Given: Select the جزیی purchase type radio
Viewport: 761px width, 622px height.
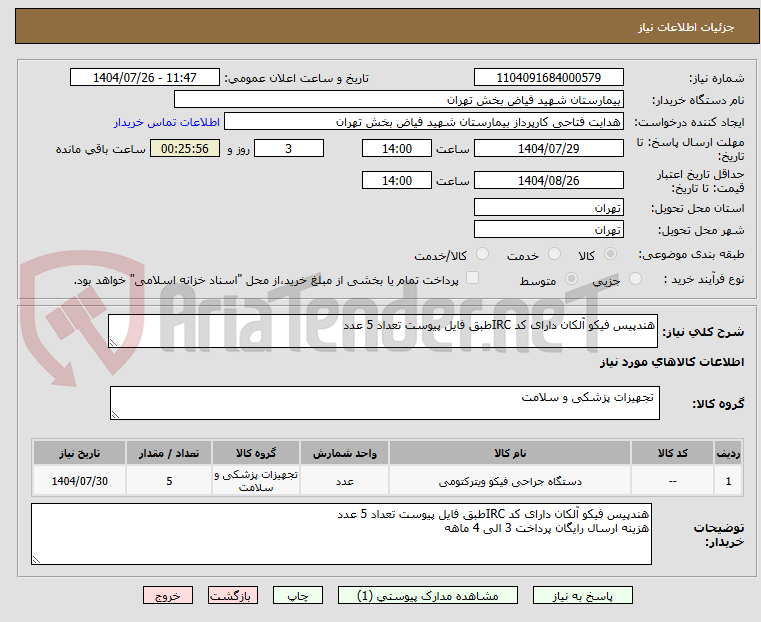Looking at the screenshot, I should pos(635,279).
